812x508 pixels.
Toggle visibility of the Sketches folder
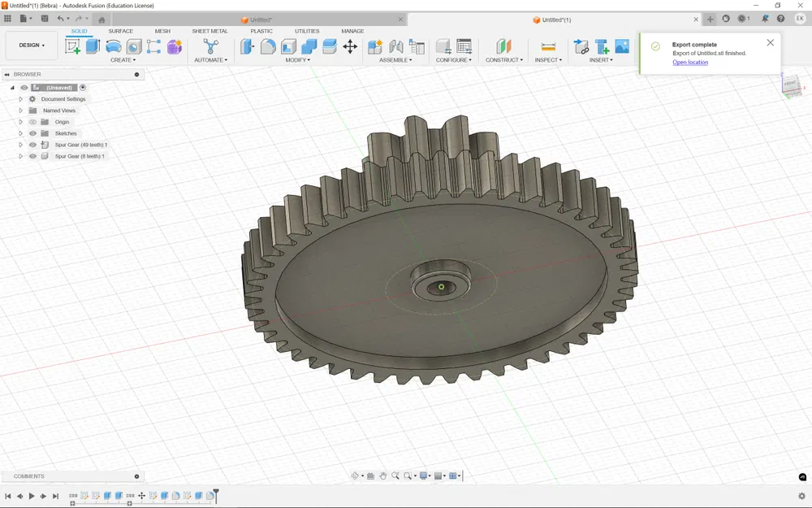tap(32, 133)
